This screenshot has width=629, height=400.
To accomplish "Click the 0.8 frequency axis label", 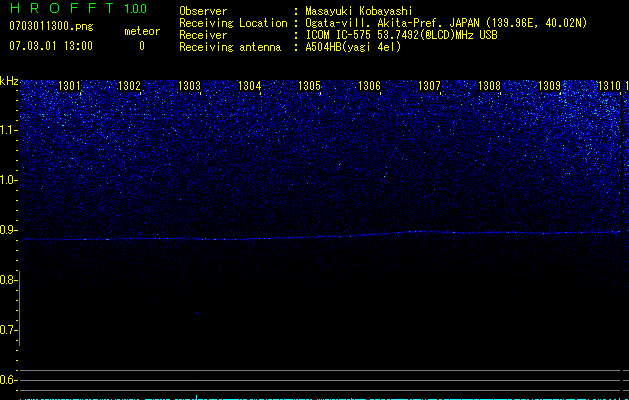I will pos(8,280).
